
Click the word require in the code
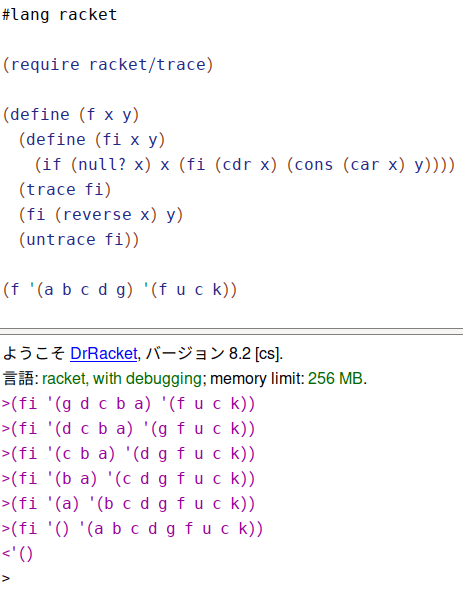tap(45, 65)
